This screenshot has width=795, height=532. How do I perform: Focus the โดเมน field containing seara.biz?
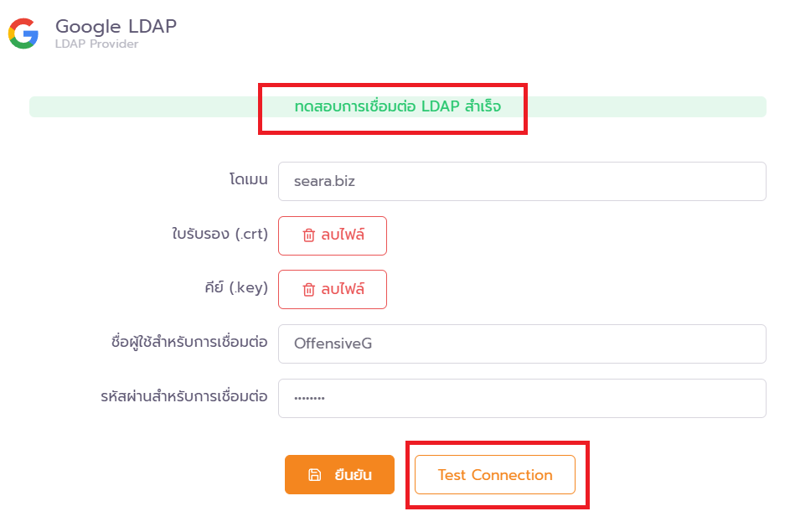click(x=521, y=181)
